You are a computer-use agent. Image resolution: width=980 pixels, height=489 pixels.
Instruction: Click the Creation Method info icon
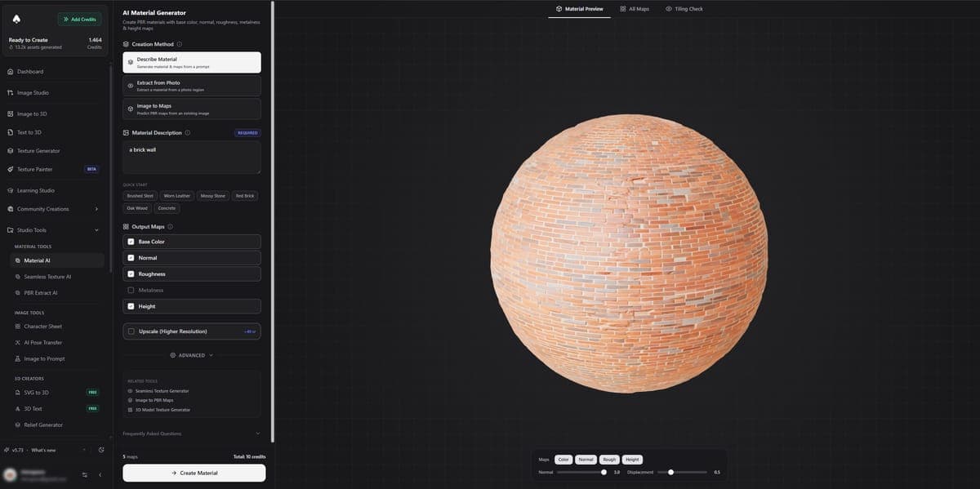coord(180,44)
